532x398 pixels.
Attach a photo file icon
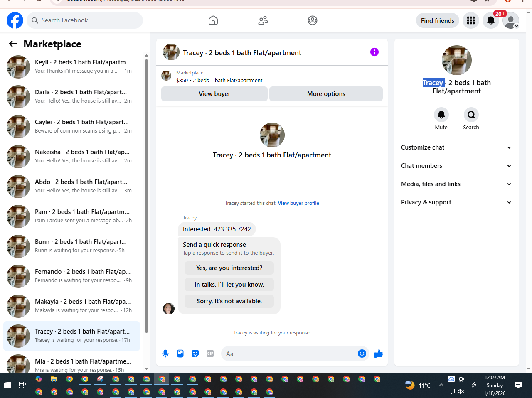[180, 354]
